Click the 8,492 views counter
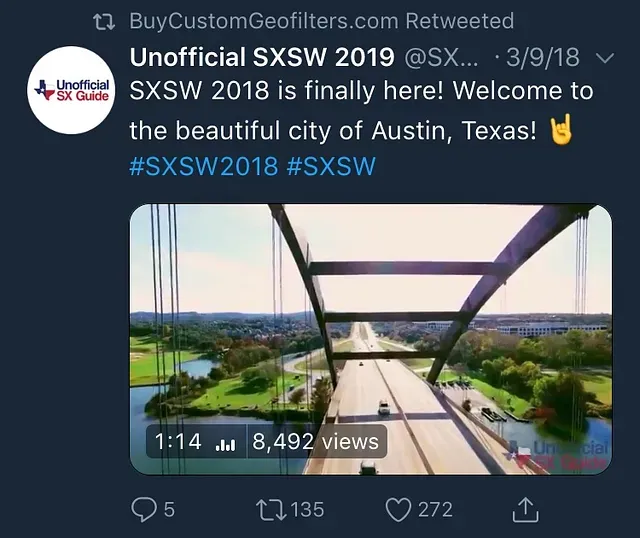 315,441
